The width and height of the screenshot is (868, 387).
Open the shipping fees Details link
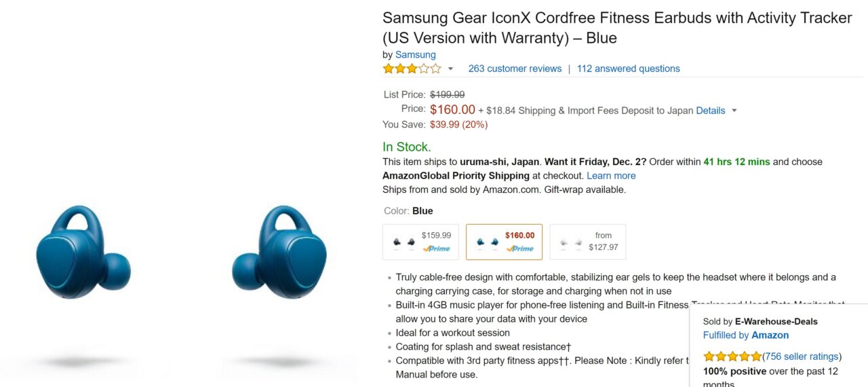711,110
